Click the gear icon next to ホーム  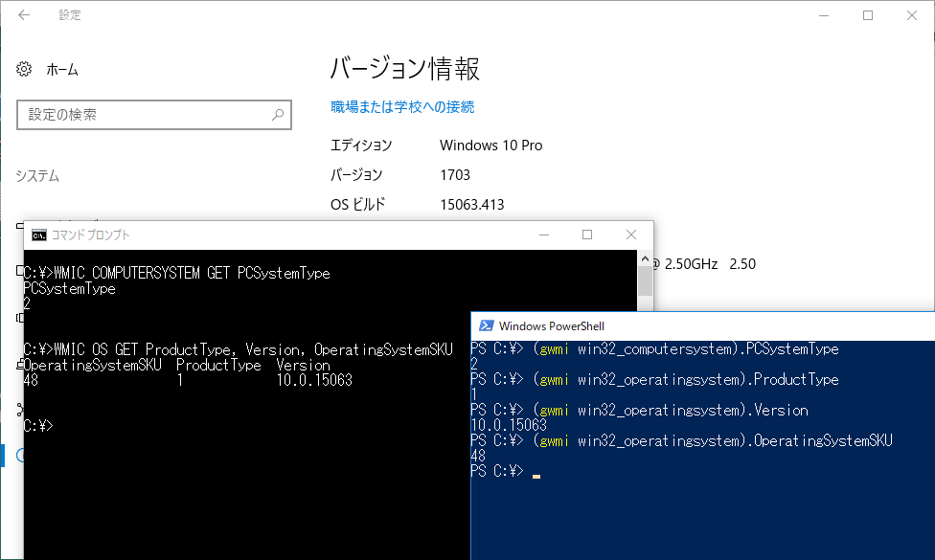tap(23, 68)
